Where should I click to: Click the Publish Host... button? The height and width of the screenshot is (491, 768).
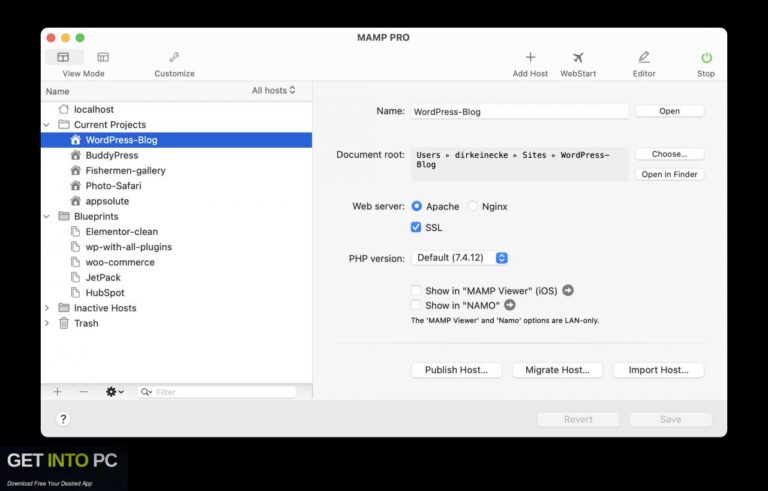[x=456, y=370]
